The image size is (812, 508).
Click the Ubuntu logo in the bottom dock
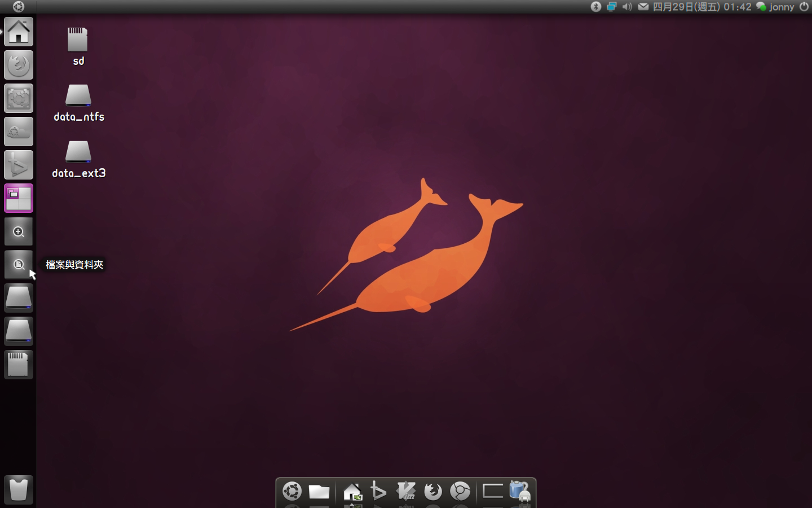pyautogui.click(x=292, y=491)
